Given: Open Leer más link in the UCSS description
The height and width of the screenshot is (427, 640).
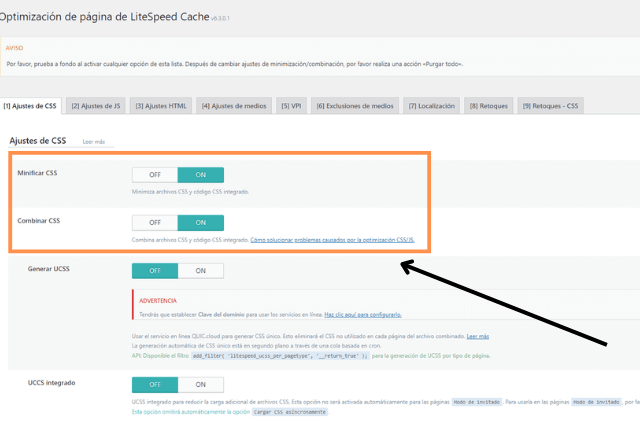Looking at the screenshot, I should coord(478,336).
